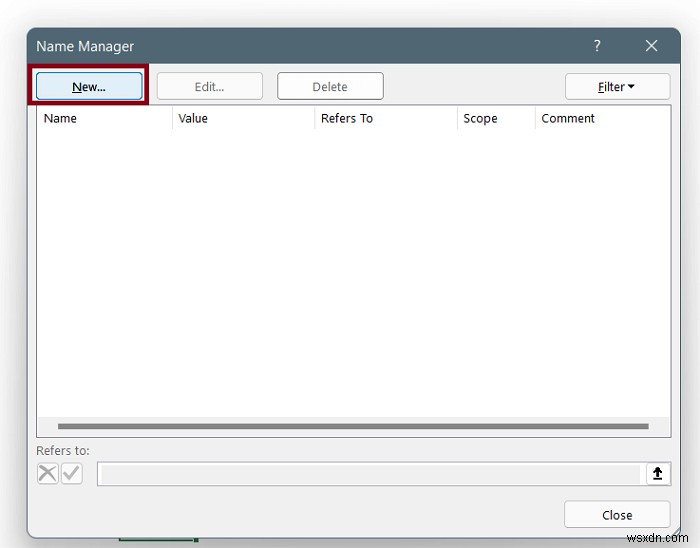Sort by the Comment column header
700x548 pixels.
(602, 118)
